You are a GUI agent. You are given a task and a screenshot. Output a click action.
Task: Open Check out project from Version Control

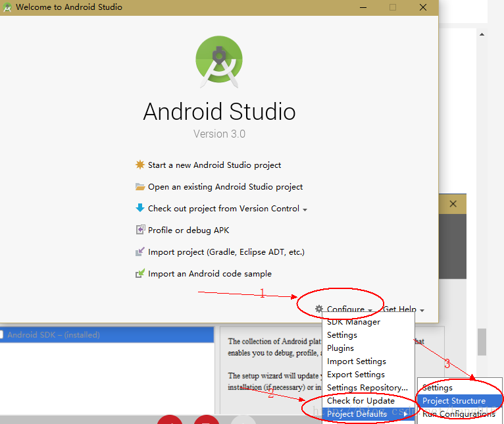[224, 209]
